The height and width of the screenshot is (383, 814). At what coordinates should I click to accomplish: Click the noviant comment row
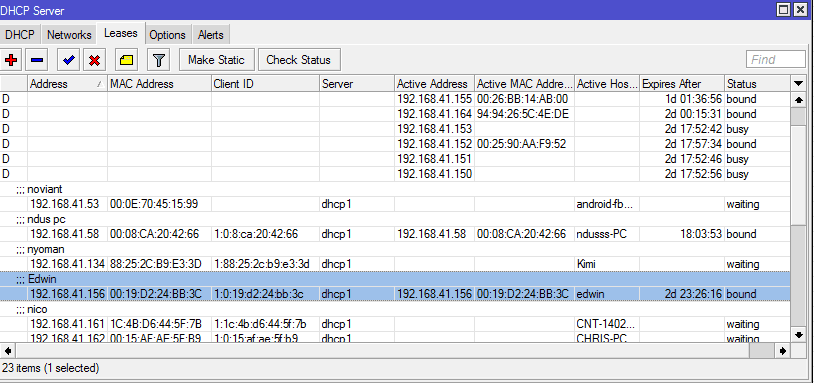pyautogui.click(x=395, y=189)
